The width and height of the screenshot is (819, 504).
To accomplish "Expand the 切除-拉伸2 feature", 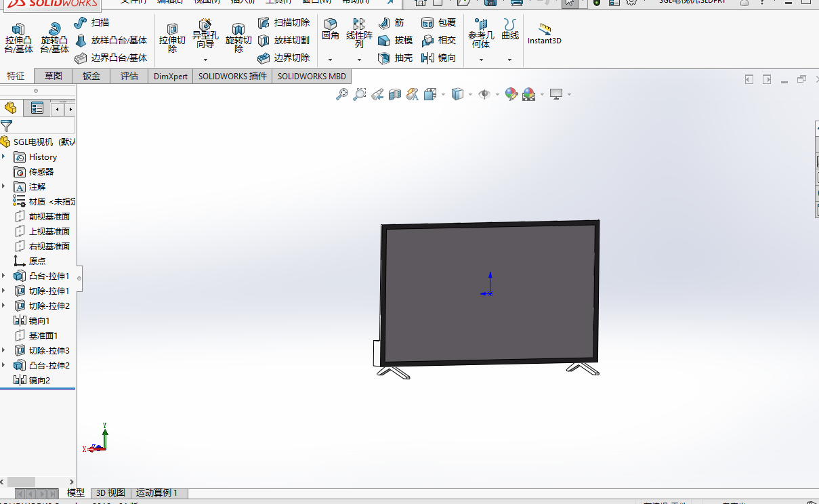I will (x=3, y=306).
